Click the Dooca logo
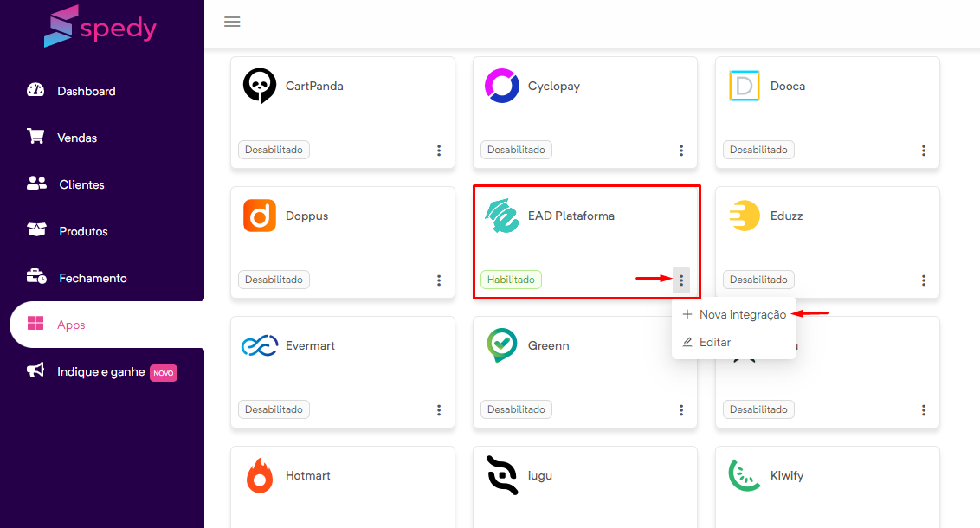The width and height of the screenshot is (980, 528). (745, 87)
